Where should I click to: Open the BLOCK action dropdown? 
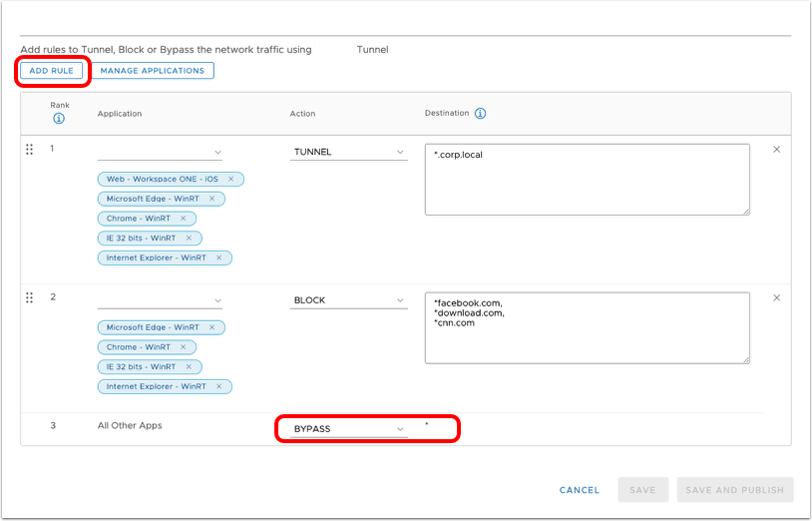[348, 300]
